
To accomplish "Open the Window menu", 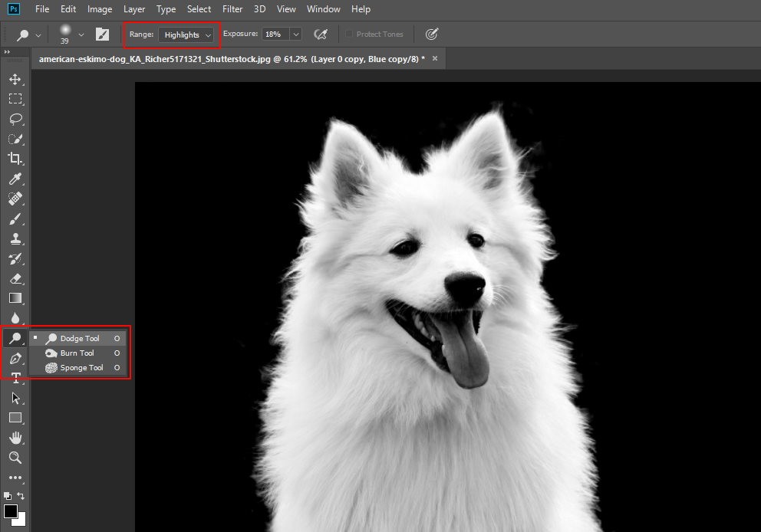I will 323,8.
